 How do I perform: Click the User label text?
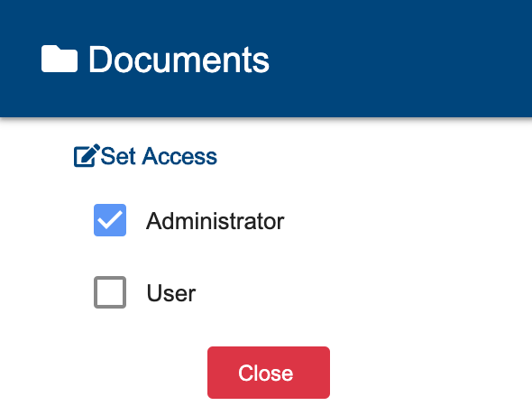point(171,293)
